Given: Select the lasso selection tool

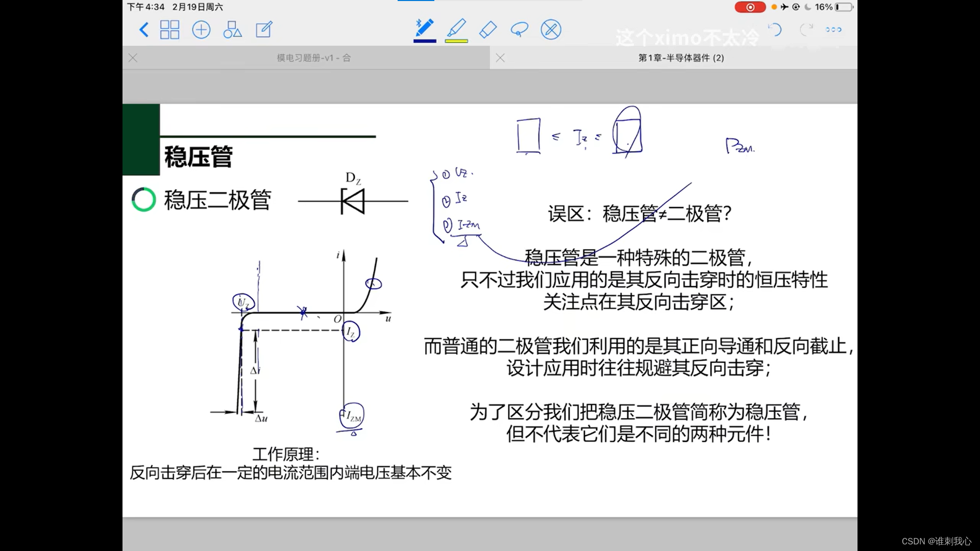Looking at the screenshot, I should 519,30.
